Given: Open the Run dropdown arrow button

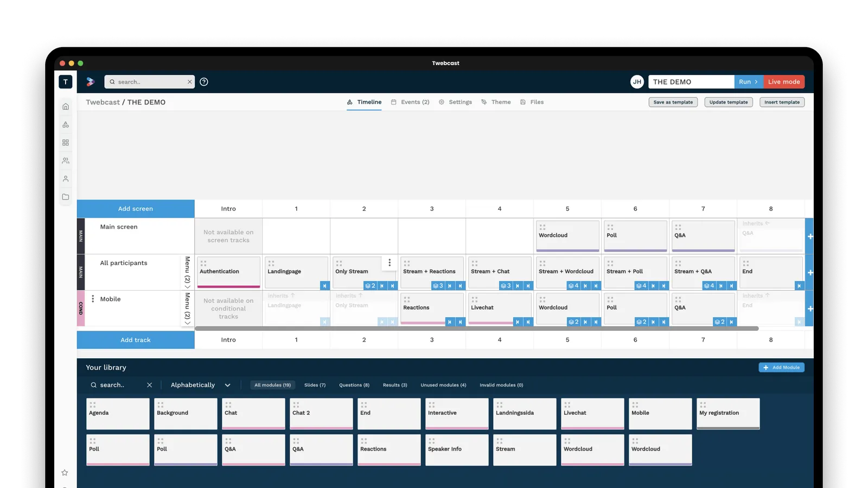Looking at the screenshot, I should point(749,82).
